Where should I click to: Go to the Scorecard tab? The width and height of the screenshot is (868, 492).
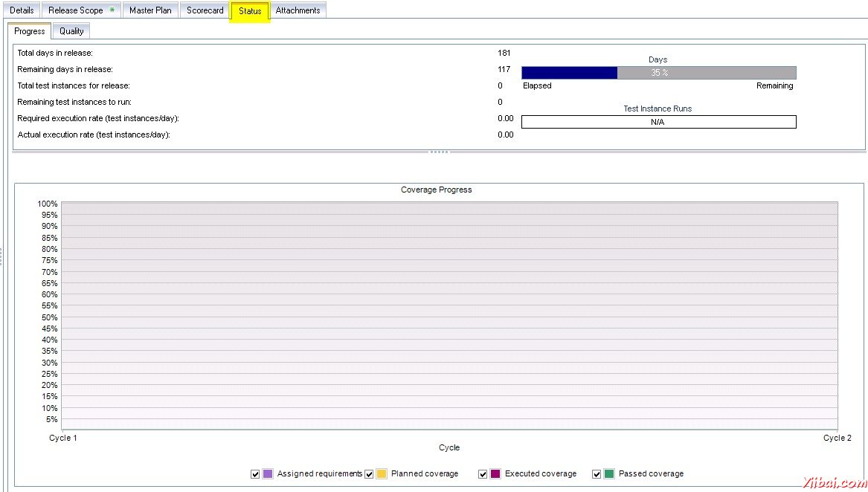click(x=205, y=10)
